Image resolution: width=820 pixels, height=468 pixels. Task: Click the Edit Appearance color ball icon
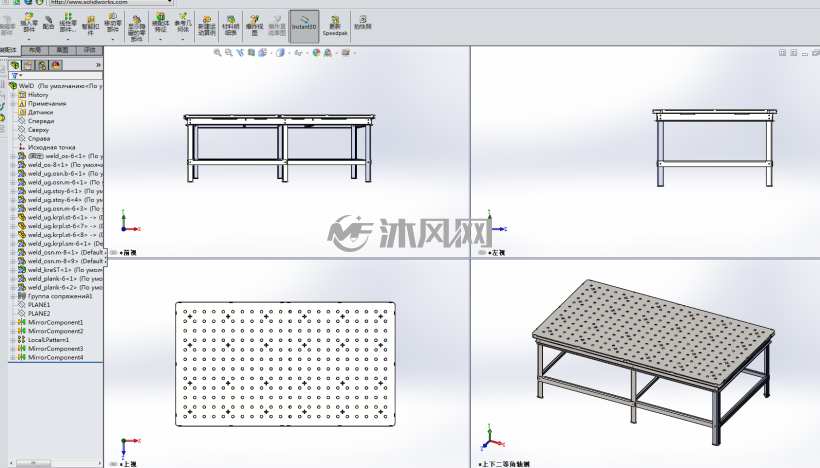pos(316,53)
